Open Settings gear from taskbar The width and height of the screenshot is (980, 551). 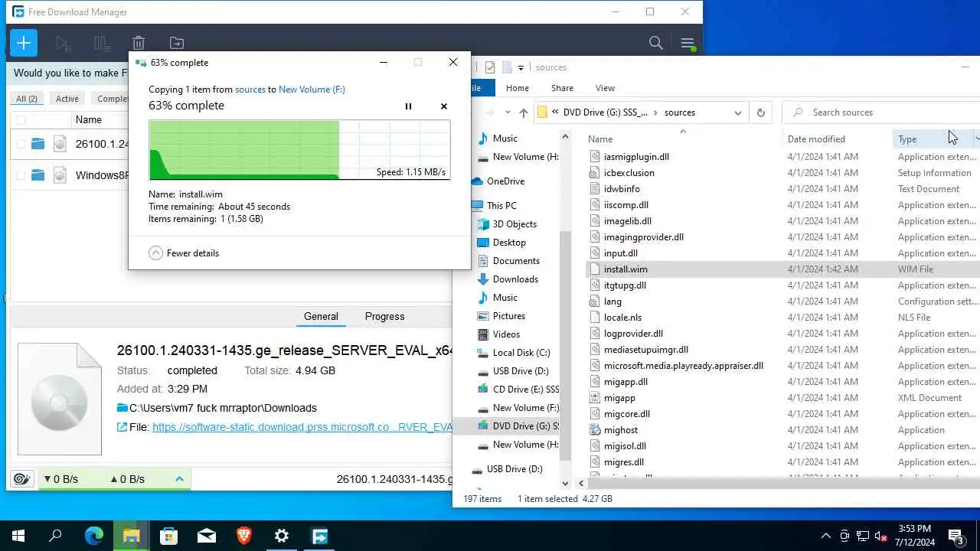coord(282,536)
